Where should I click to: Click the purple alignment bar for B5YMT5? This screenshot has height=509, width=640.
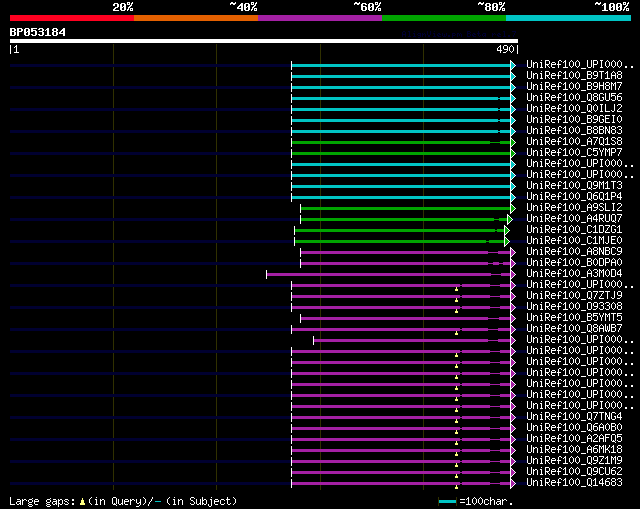point(406,319)
